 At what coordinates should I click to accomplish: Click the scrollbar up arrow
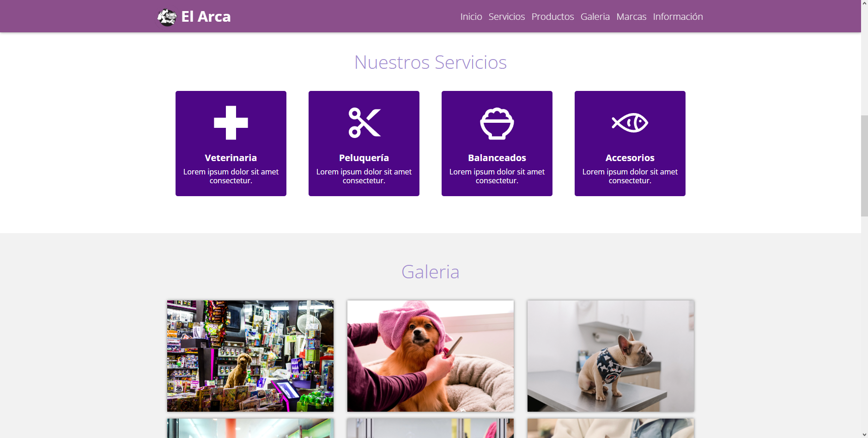coord(864,4)
